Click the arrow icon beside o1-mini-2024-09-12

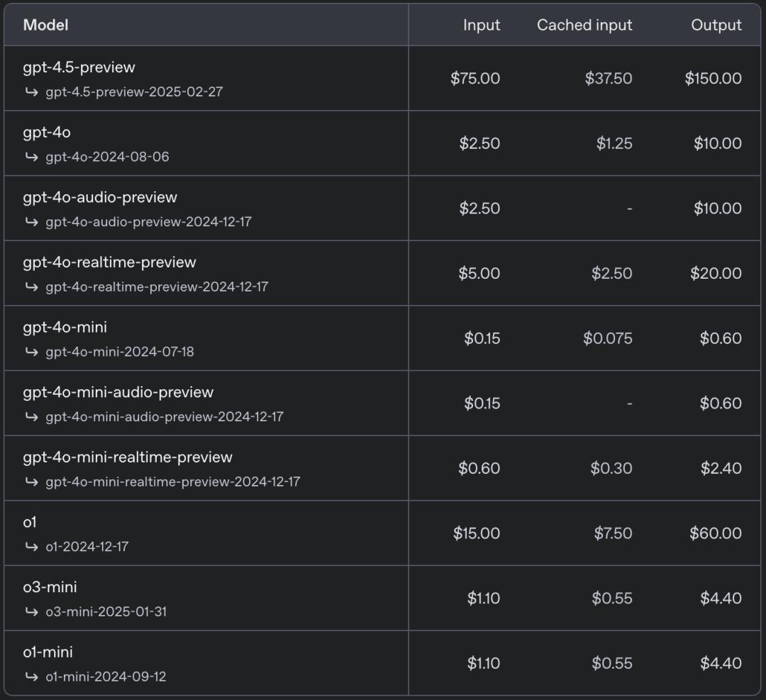[31, 677]
